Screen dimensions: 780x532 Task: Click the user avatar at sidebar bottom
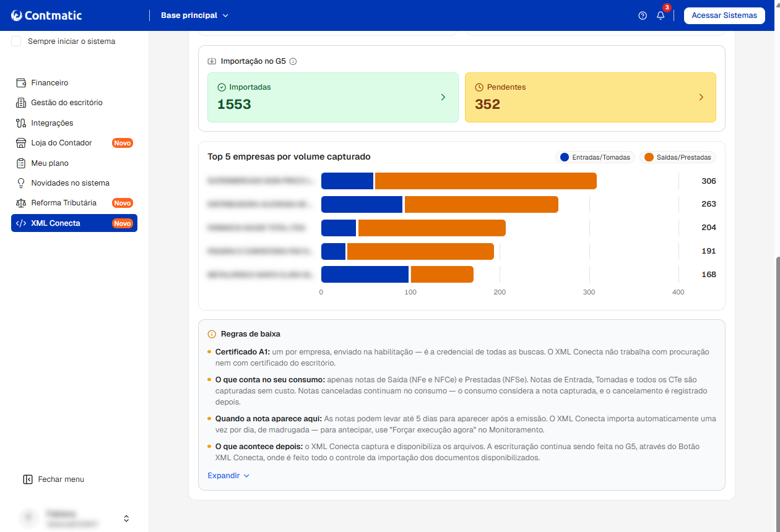click(28, 518)
